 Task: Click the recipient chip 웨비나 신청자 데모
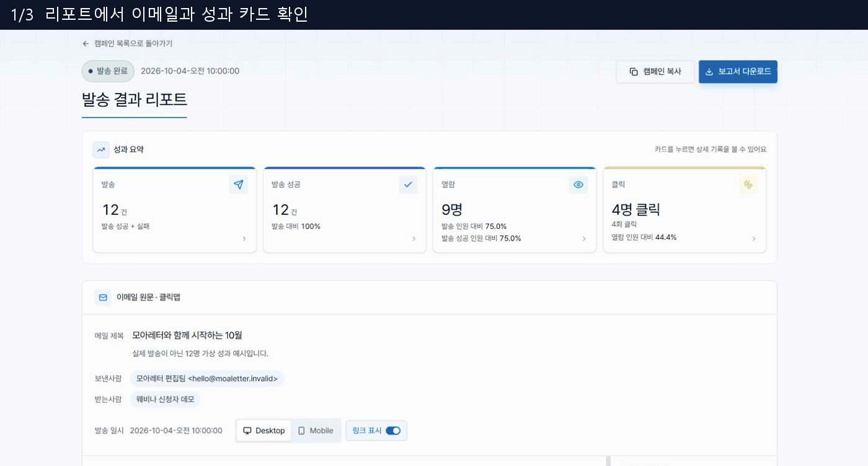[x=165, y=399]
